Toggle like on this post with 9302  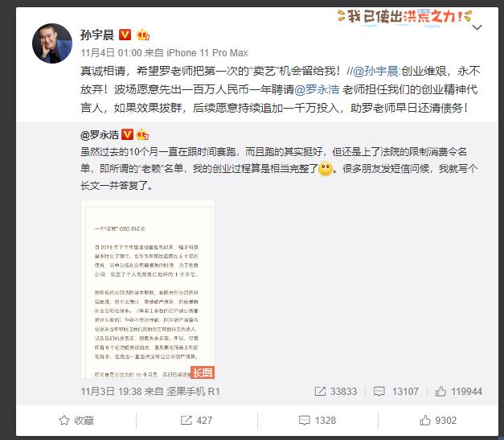click(438, 421)
